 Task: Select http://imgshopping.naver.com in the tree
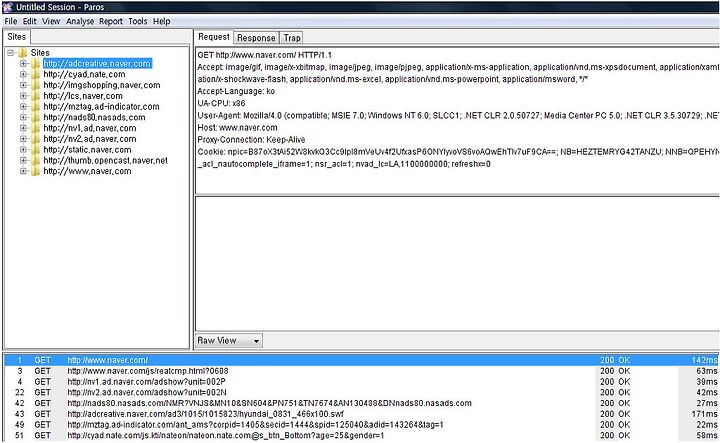tap(101, 85)
